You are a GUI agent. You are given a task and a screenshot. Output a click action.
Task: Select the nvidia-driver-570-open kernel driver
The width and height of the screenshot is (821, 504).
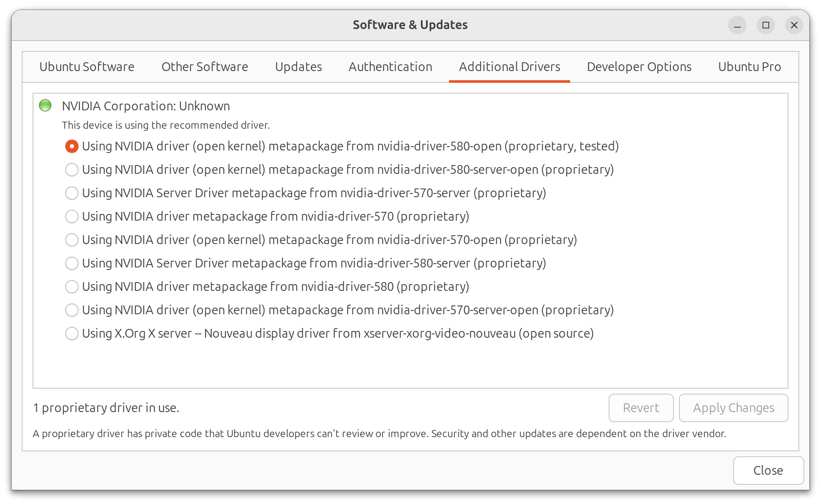[71, 240]
